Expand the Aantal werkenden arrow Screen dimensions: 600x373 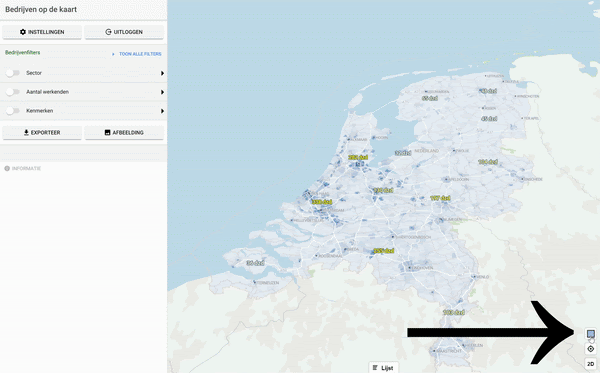click(x=162, y=92)
